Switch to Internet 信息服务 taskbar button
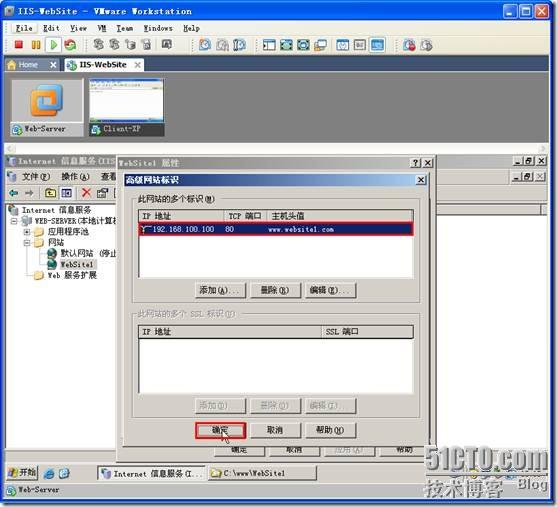The height and width of the screenshot is (507, 557). [151, 473]
